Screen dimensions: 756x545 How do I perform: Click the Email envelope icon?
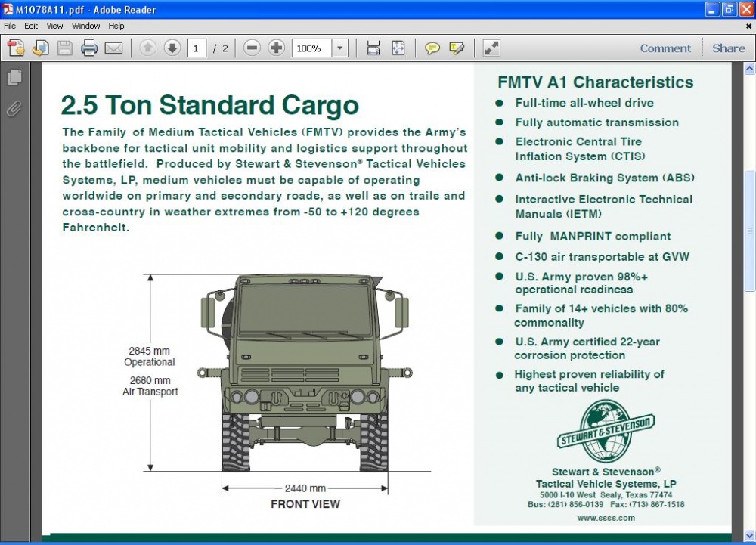click(x=114, y=48)
